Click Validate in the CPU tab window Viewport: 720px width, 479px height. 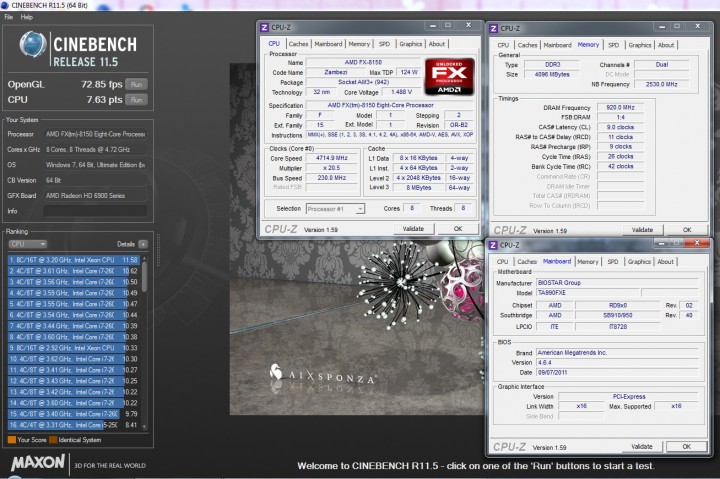(413, 229)
